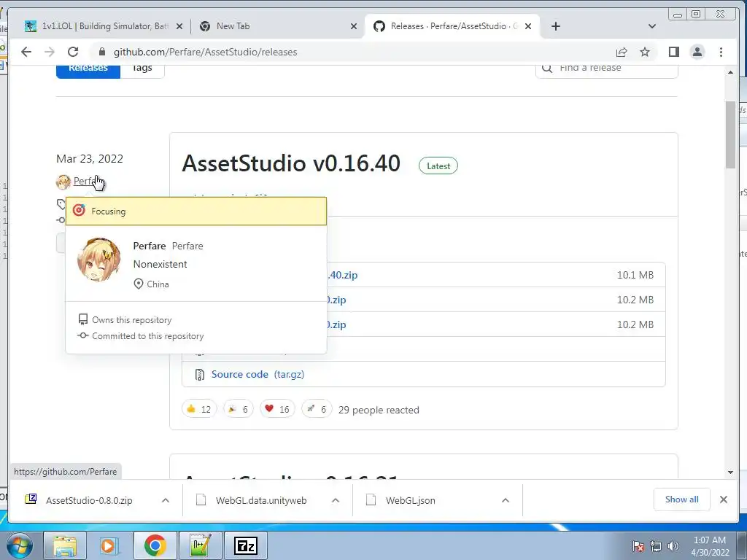
Task: Click the vertical scrollbar thumb
Action: pyautogui.click(x=730, y=135)
